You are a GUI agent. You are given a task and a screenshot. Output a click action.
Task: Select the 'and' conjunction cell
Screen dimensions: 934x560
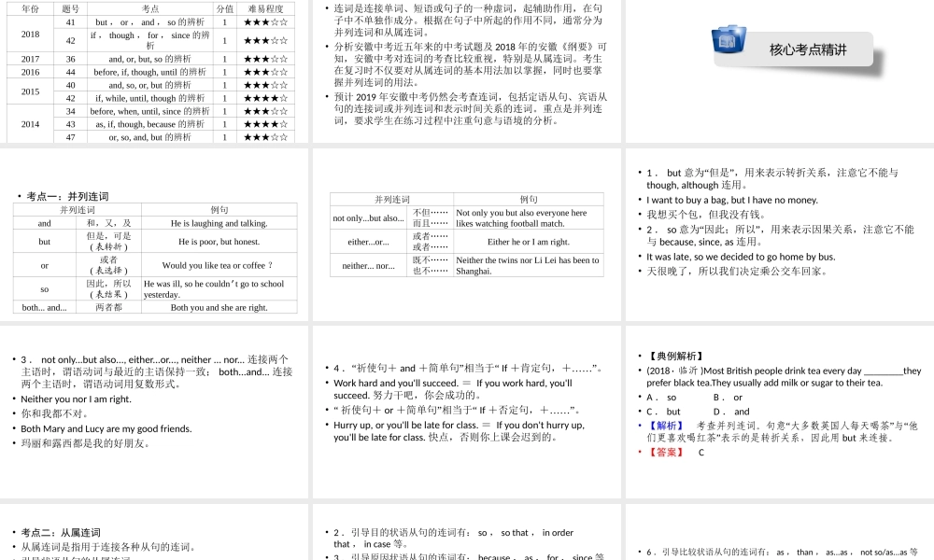[45, 223]
